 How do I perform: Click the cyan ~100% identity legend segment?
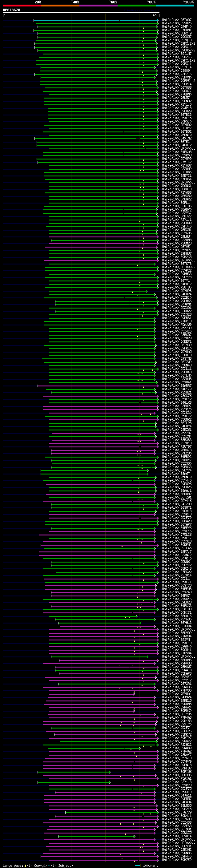point(175,6)
